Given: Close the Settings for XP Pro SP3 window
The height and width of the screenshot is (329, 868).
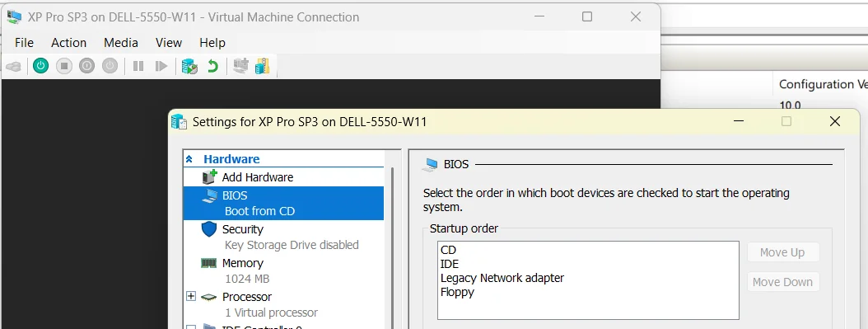Looking at the screenshot, I should tap(835, 121).
